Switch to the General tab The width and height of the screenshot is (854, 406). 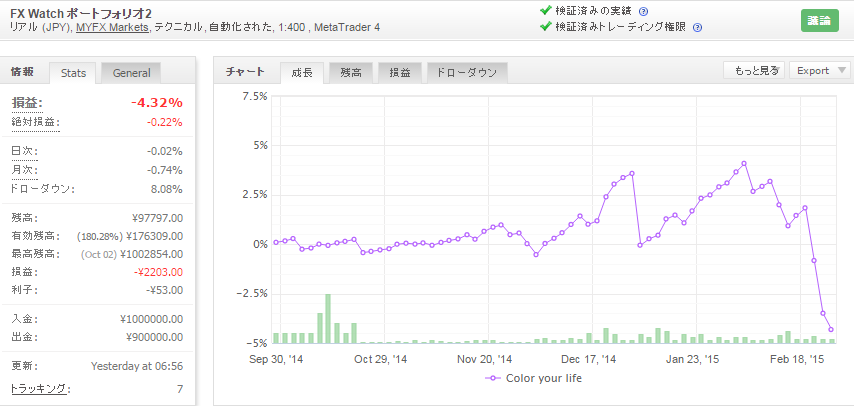[x=131, y=73]
